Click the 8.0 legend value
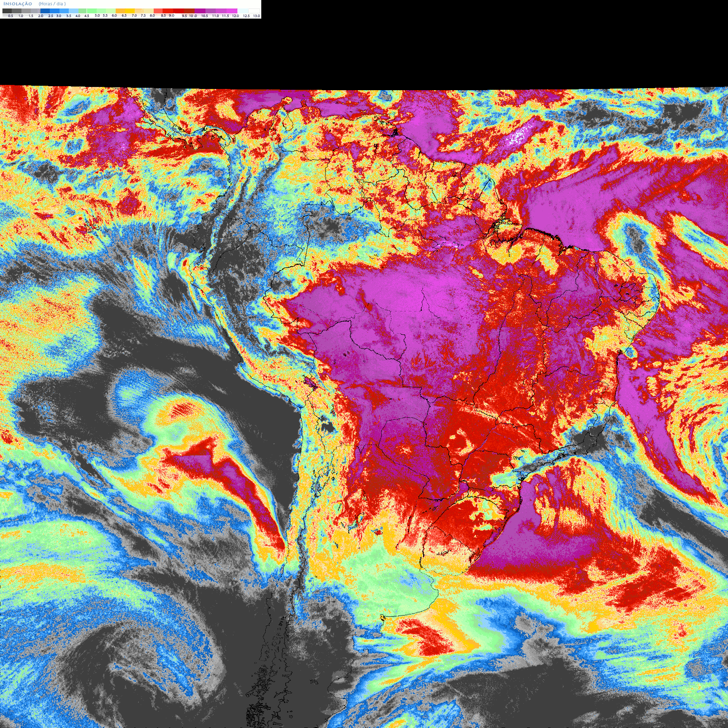728x728 pixels. 152,15
